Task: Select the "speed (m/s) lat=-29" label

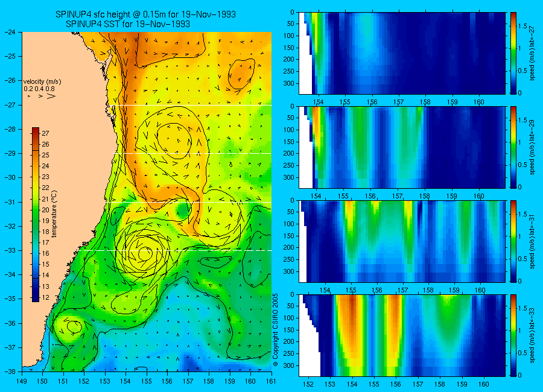Action: 532,147
